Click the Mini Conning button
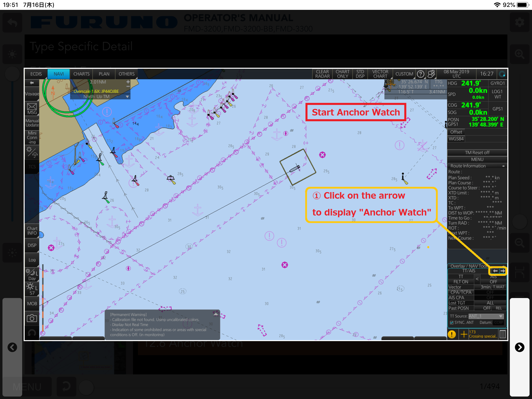This screenshot has height=399, width=532. click(32, 137)
